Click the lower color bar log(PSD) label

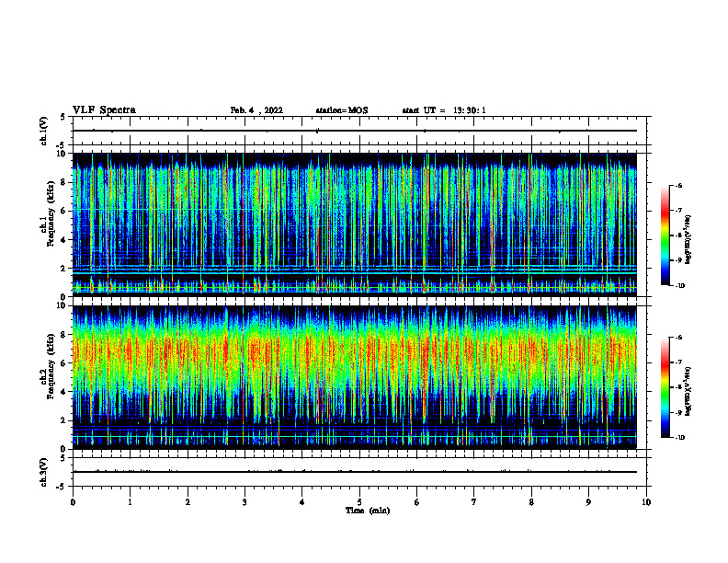pos(689,391)
